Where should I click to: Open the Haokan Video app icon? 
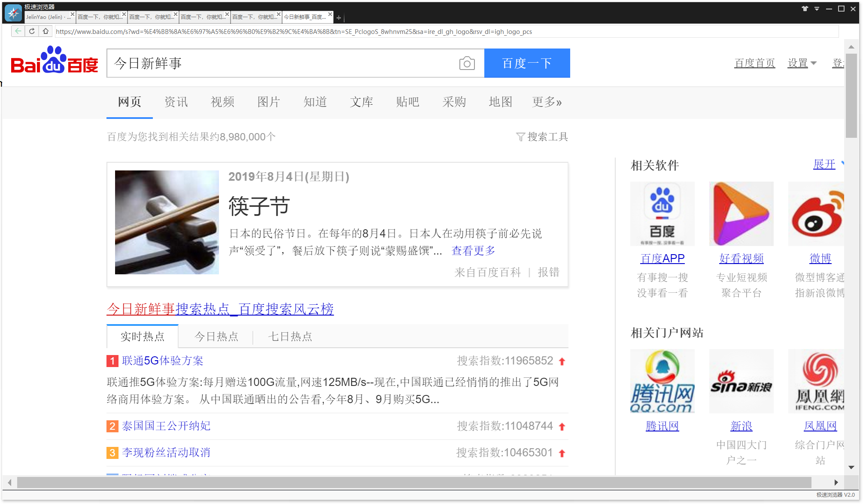[741, 214]
